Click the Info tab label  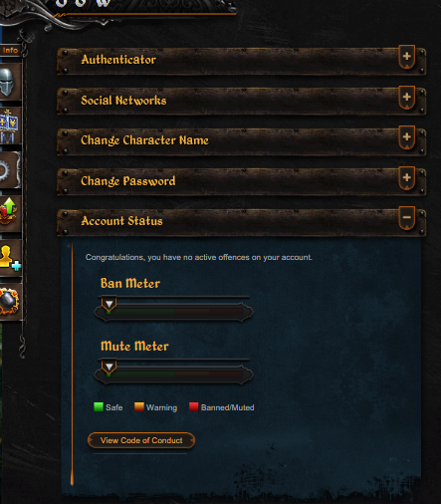coord(10,51)
